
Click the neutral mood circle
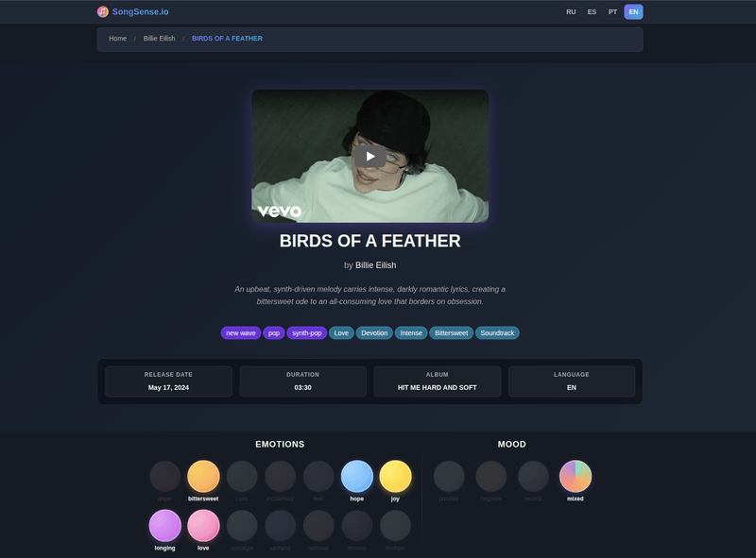pos(533,476)
